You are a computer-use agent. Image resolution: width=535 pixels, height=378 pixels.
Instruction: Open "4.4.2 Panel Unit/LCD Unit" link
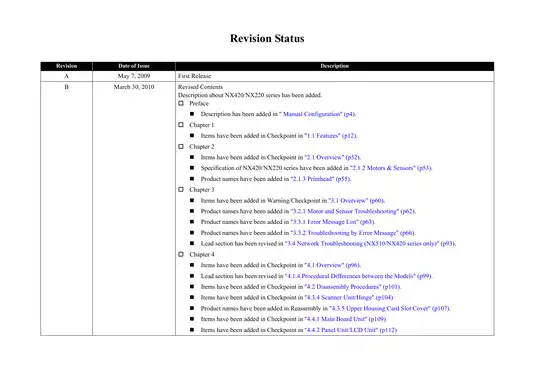point(350,330)
